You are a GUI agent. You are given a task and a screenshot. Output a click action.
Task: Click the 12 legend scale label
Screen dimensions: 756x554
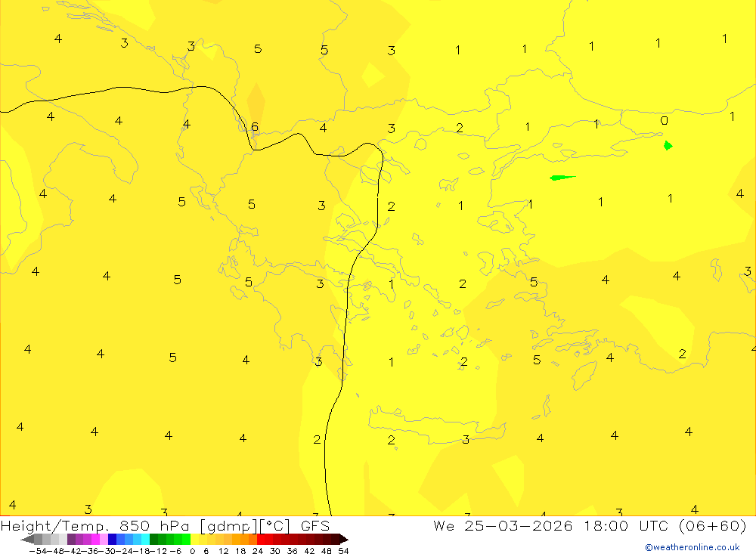pos(224,551)
